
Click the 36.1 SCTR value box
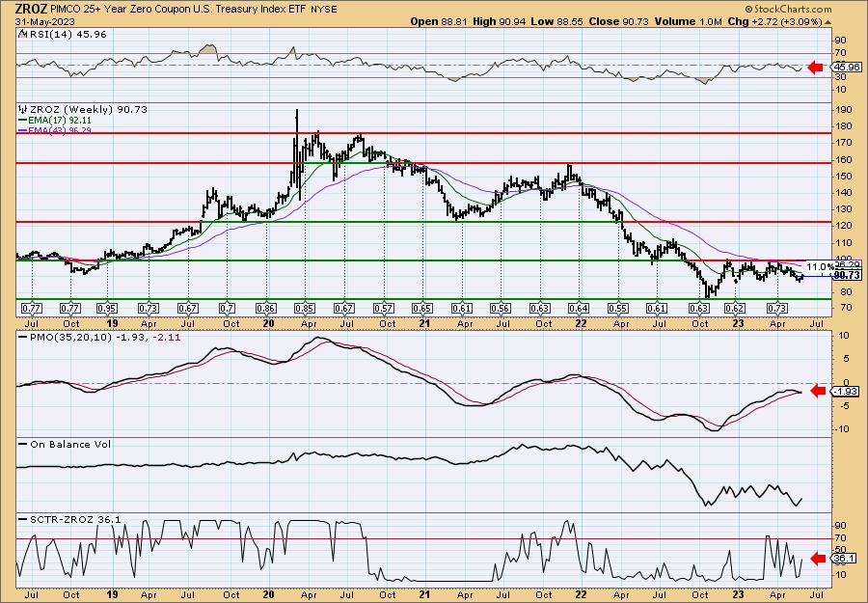click(x=844, y=559)
